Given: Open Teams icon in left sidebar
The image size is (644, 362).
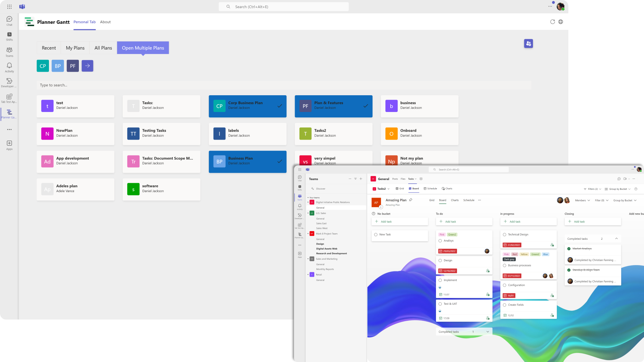Looking at the screenshot, I should click(x=9, y=52).
